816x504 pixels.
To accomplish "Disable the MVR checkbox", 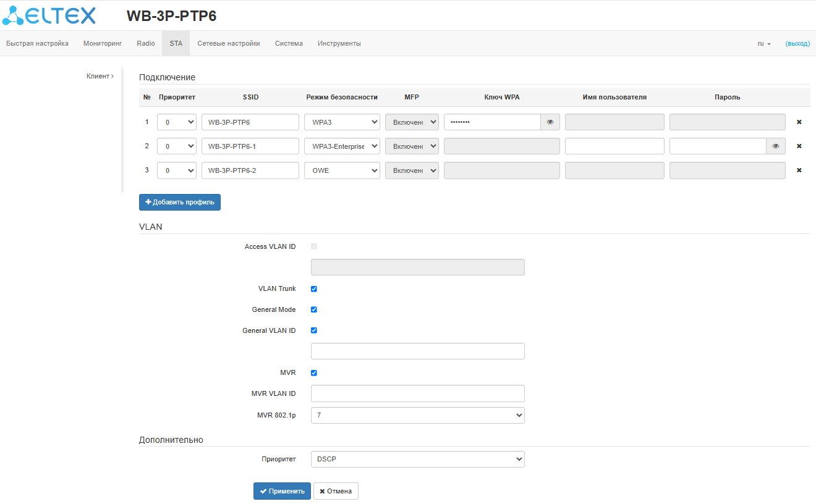I will tap(314, 373).
